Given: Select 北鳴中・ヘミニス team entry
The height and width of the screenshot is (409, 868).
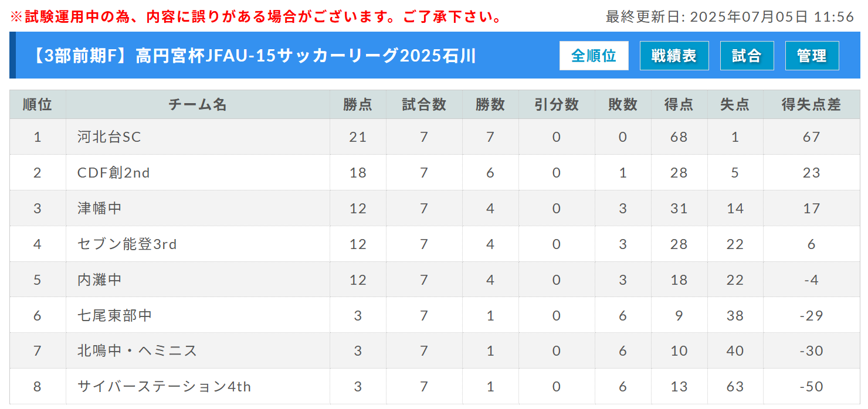Looking at the screenshot, I should pos(137,351).
